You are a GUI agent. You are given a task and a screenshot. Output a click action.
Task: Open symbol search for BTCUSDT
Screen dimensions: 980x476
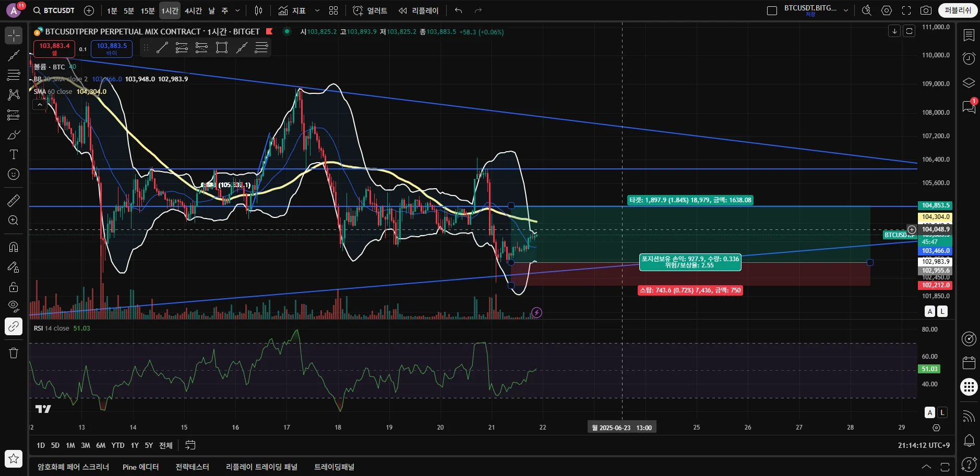pyautogui.click(x=54, y=10)
